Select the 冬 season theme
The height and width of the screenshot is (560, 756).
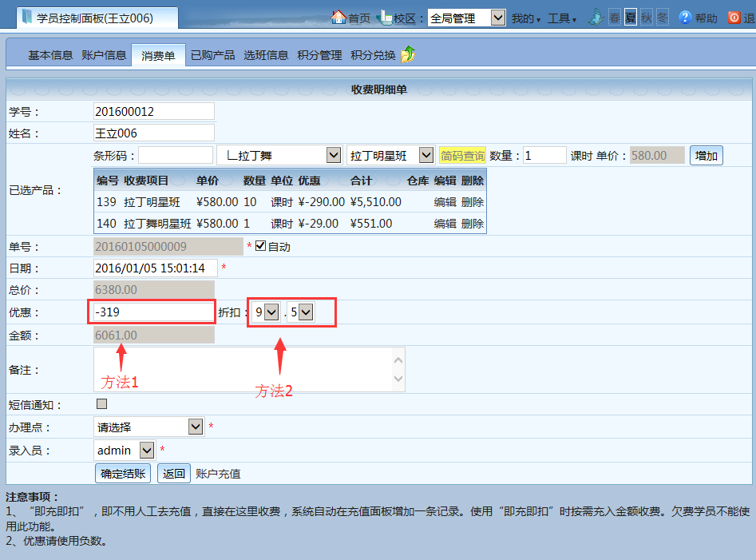pyautogui.click(x=663, y=18)
